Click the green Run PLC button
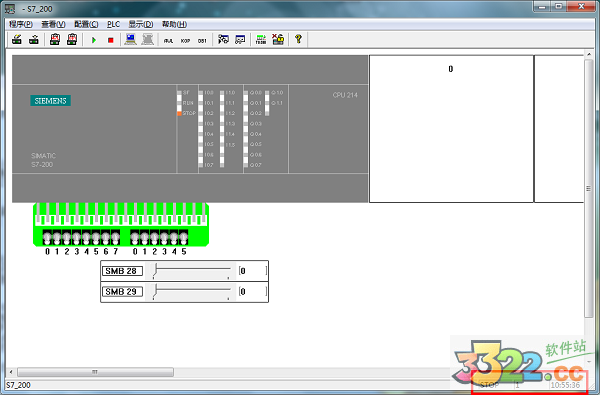 [x=94, y=40]
